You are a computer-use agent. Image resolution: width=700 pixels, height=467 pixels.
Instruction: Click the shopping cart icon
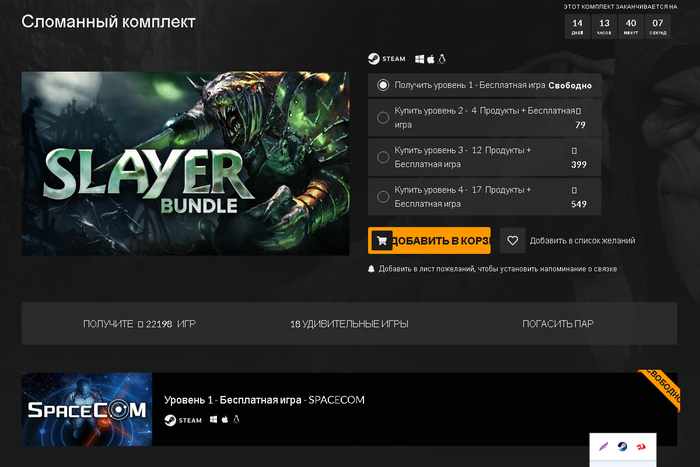coord(381,240)
